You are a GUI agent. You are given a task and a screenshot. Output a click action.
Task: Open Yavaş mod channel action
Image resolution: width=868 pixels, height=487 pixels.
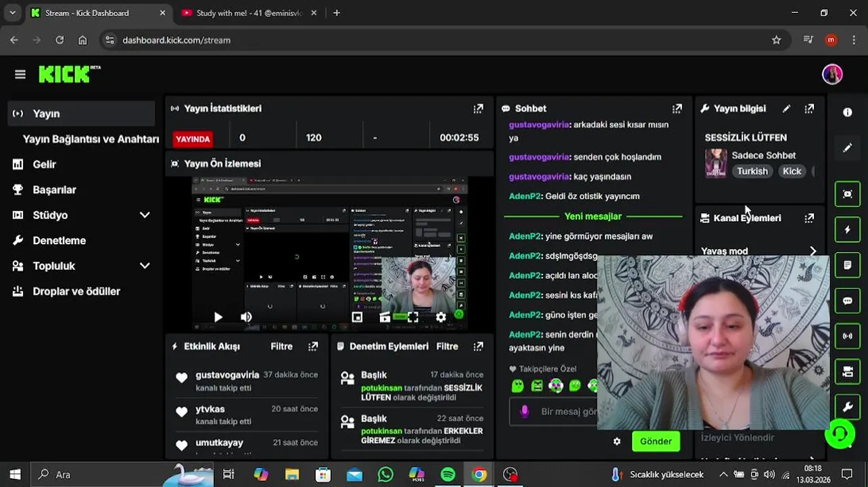click(759, 251)
